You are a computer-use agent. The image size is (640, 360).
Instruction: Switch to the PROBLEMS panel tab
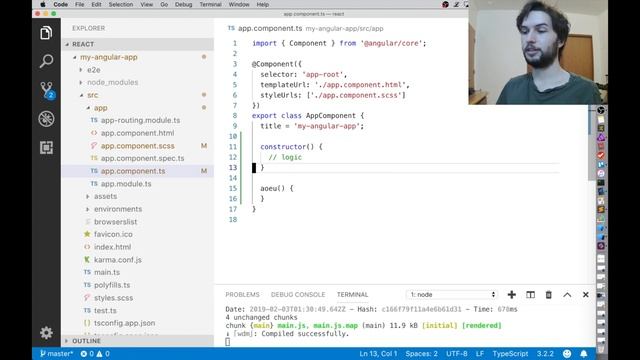coord(242,295)
